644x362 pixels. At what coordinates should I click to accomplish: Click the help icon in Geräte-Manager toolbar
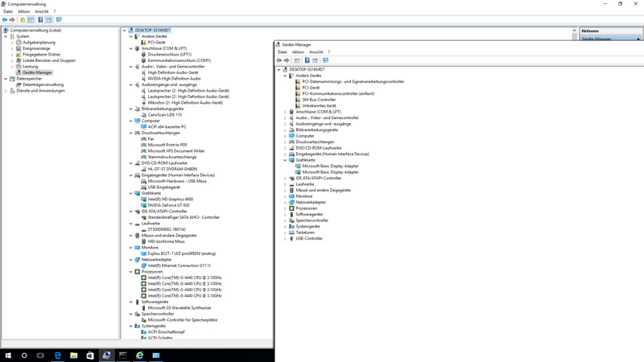(x=307, y=60)
